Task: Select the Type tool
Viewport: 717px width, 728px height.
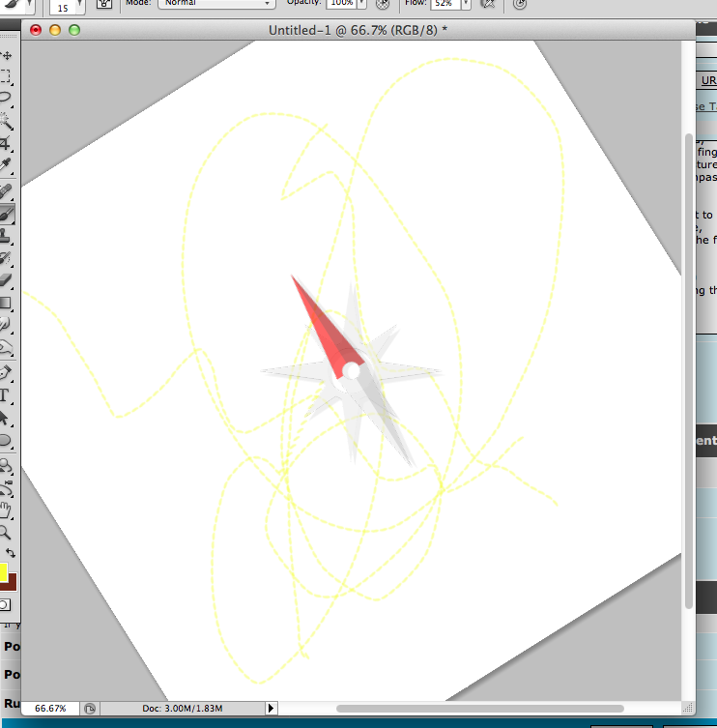Action: point(6,395)
